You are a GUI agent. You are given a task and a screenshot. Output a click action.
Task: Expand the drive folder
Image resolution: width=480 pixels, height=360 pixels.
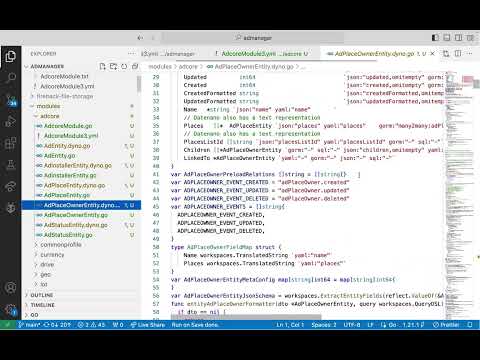pos(47,264)
